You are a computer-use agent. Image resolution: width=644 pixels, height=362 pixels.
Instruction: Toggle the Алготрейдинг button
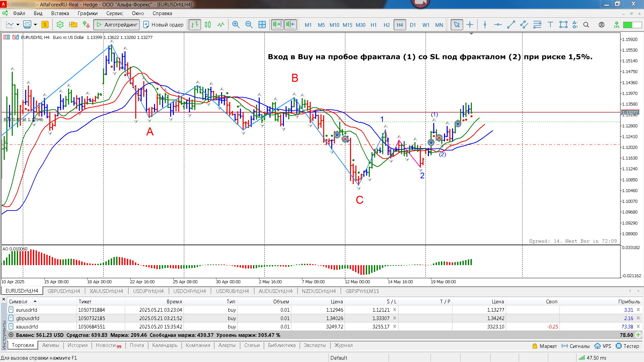(117, 25)
